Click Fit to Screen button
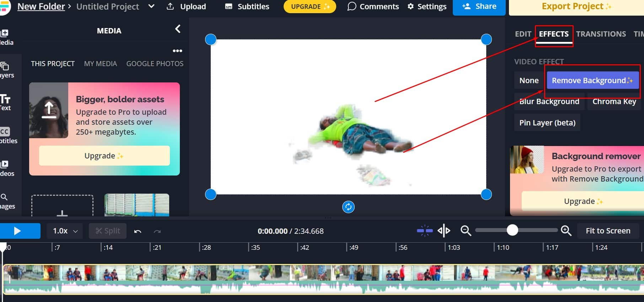Screen dimensions: 644x302 point(608,231)
